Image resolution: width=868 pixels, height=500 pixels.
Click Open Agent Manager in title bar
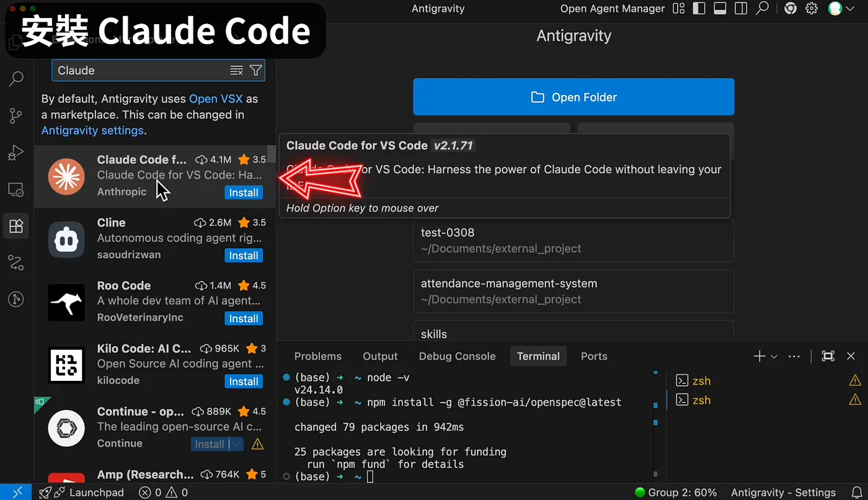(x=613, y=9)
